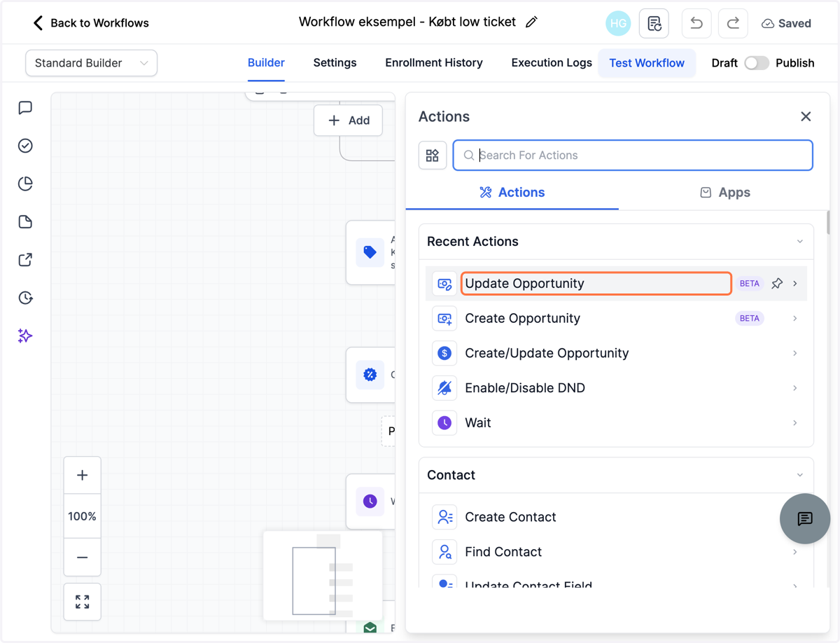Expand the Create/Update Opportunity row chevron
Image resolution: width=840 pixels, height=643 pixels.
pyautogui.click(x=795, y=353)
